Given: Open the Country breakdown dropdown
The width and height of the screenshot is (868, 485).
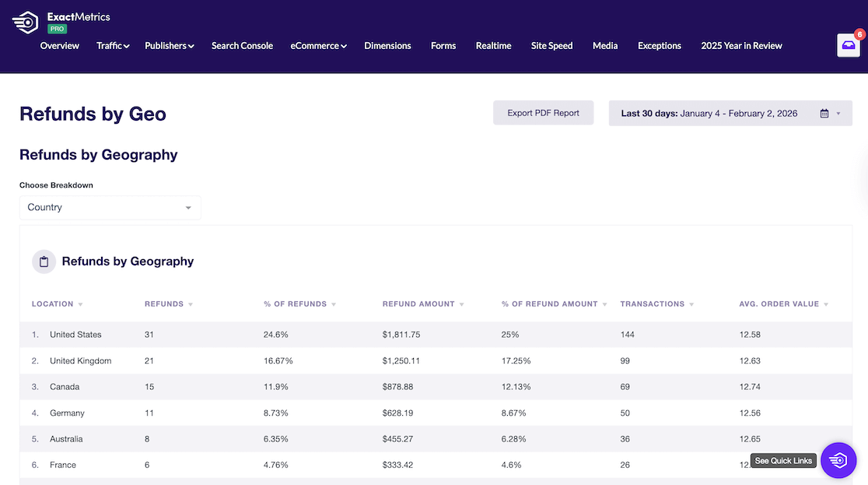Looking at the screenshot, I should pyautogui.click(x=110, y=208).
